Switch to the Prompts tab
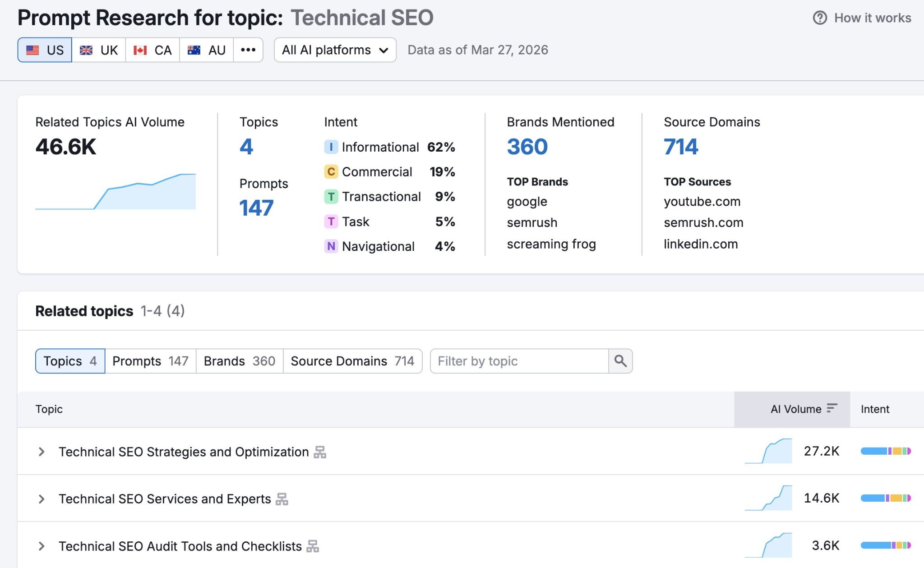Viewport: 924px width, 568px height. [150, 361]
